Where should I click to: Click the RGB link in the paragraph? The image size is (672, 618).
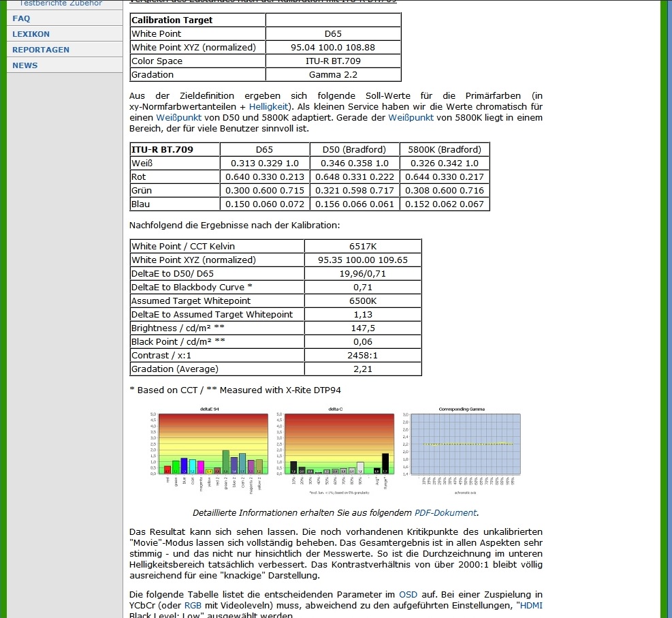tap(193, 606)
